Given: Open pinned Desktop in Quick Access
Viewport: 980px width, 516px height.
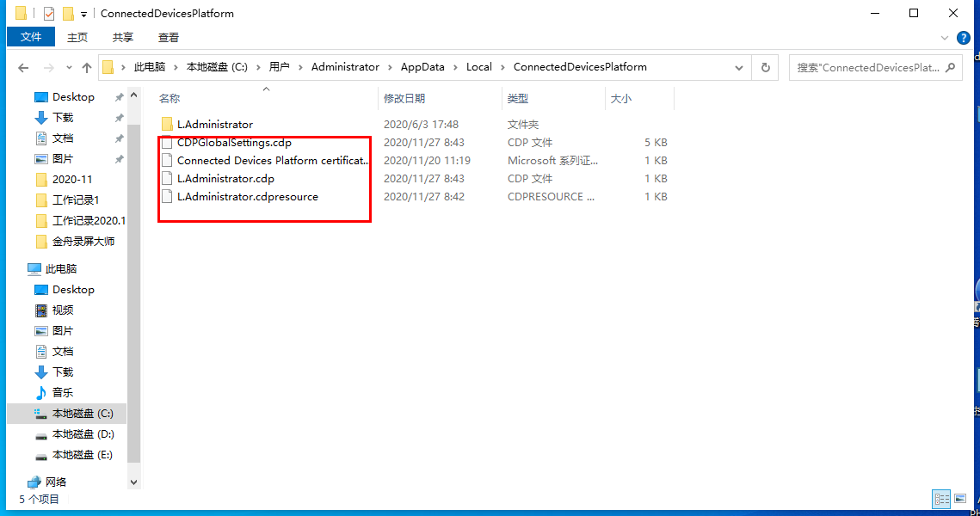Looking at the screenshot, I should (73, 97).
